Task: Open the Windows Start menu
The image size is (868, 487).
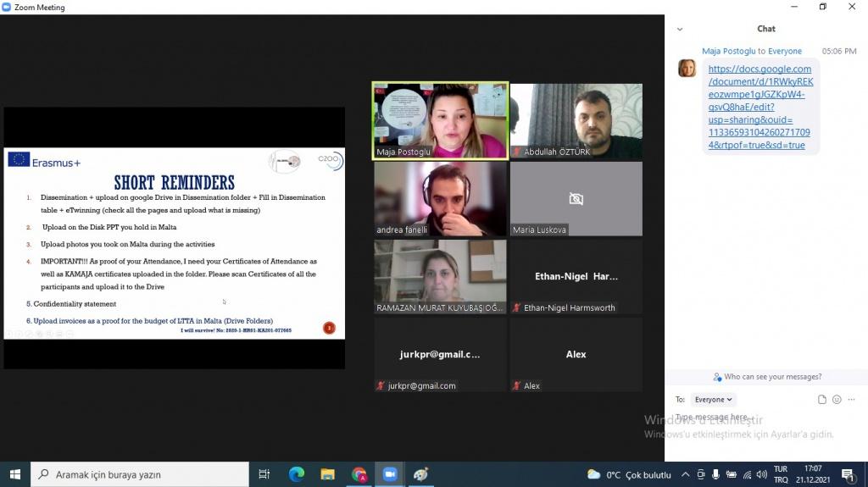Action: click(x=15, y=474)
